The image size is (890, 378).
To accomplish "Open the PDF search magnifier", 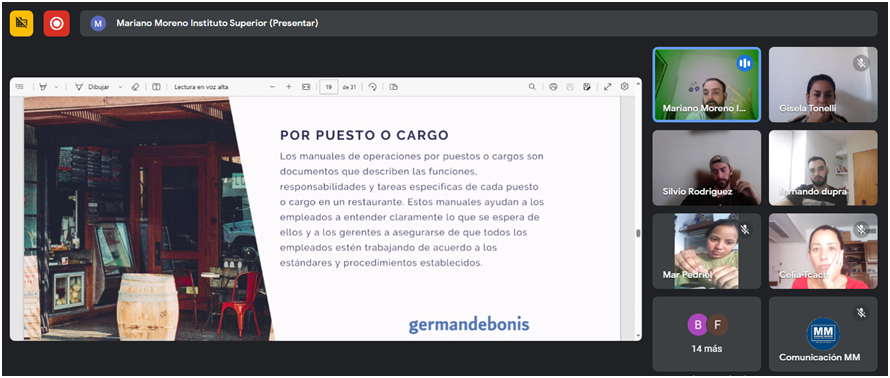I will click(532, 87).
